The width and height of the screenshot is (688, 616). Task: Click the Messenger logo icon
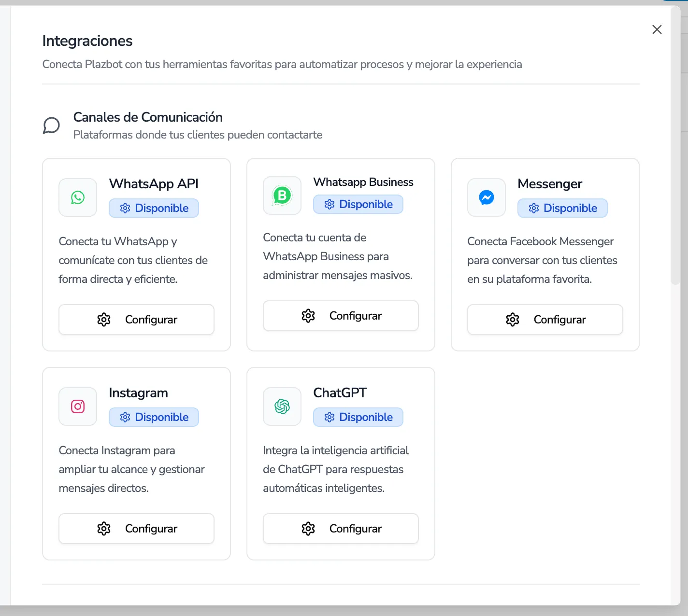click(x=486, y=197)
